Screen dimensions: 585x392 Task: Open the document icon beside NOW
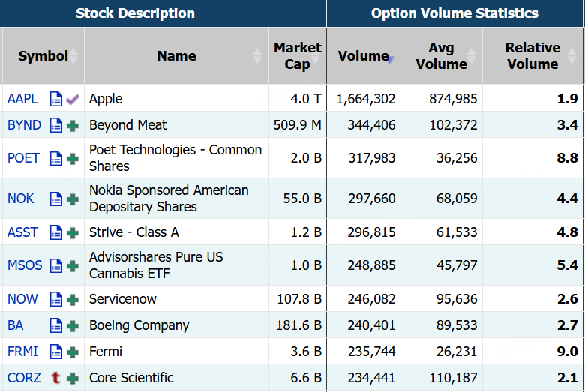(x=55, y=299)
